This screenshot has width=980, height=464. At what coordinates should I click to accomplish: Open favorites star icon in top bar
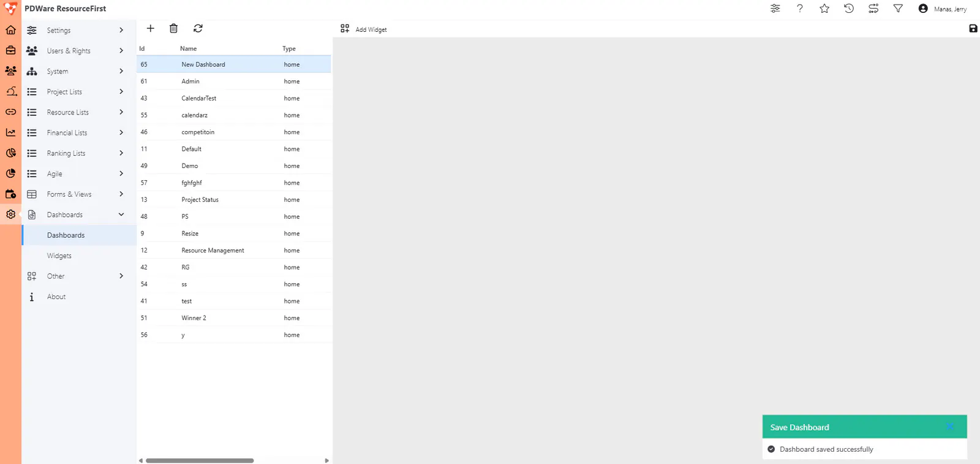(824, 9)
